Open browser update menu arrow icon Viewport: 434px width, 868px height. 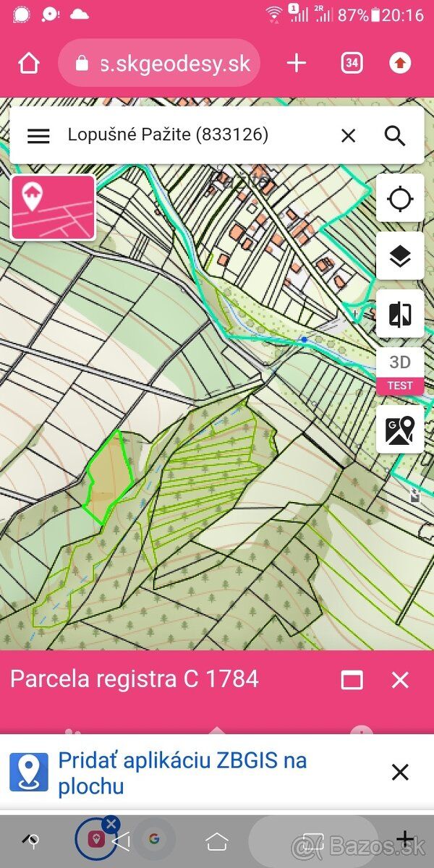coord(400,63)
